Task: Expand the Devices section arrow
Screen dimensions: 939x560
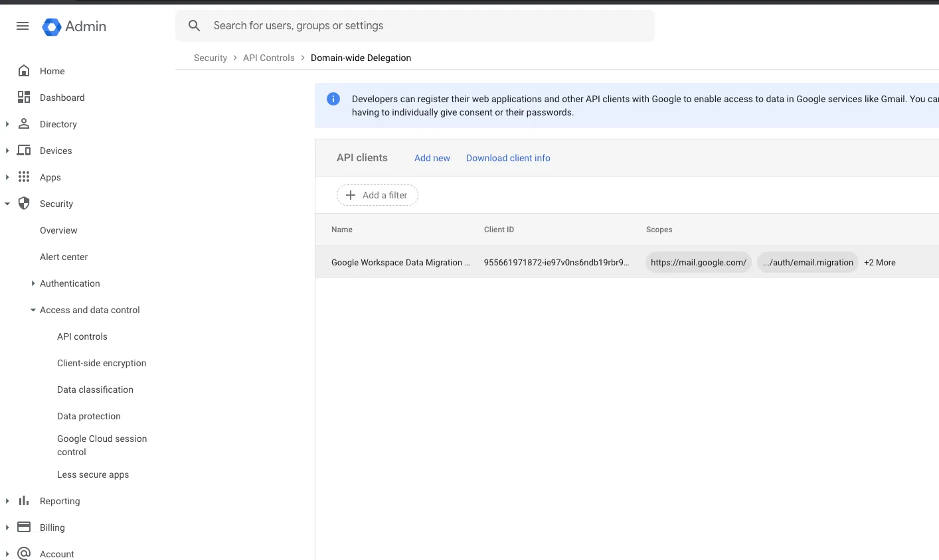Action: [x=7, y=151]
